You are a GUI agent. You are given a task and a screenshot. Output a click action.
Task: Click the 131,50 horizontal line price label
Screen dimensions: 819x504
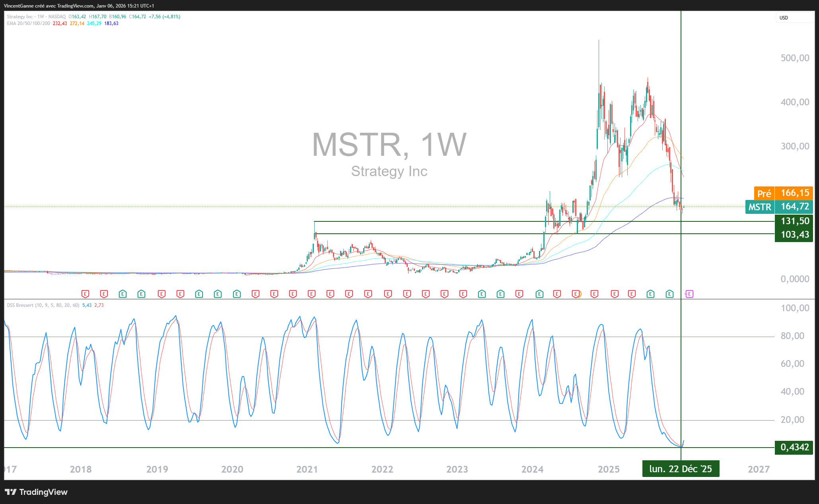(x=794, y=221)
